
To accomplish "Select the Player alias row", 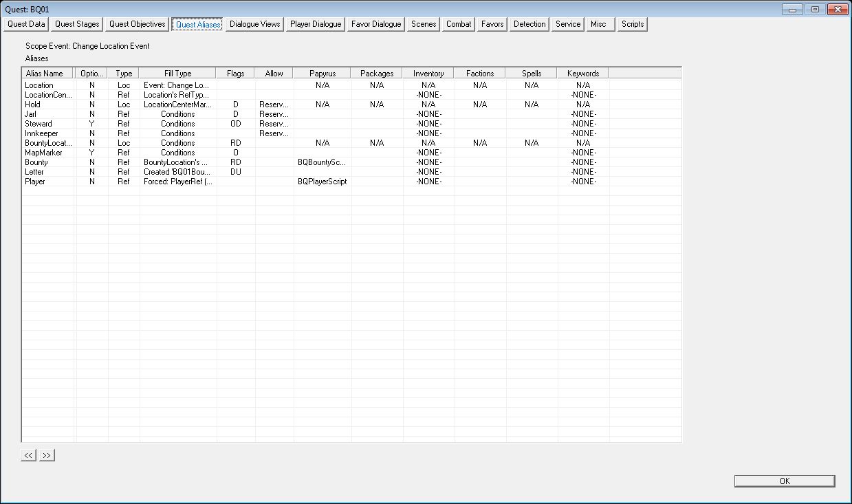I will coord(351,182).
